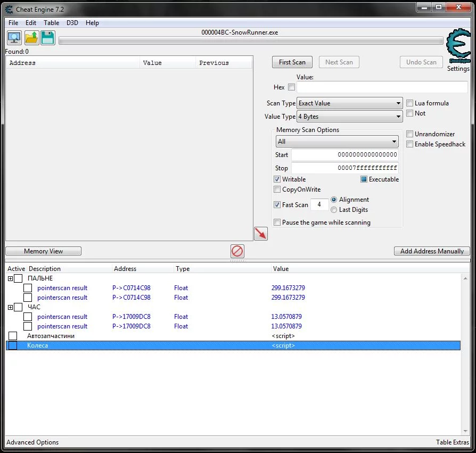This screenshot has height=453, width=476.
Task: Sort results by Address column header
Action: [73, 63]
